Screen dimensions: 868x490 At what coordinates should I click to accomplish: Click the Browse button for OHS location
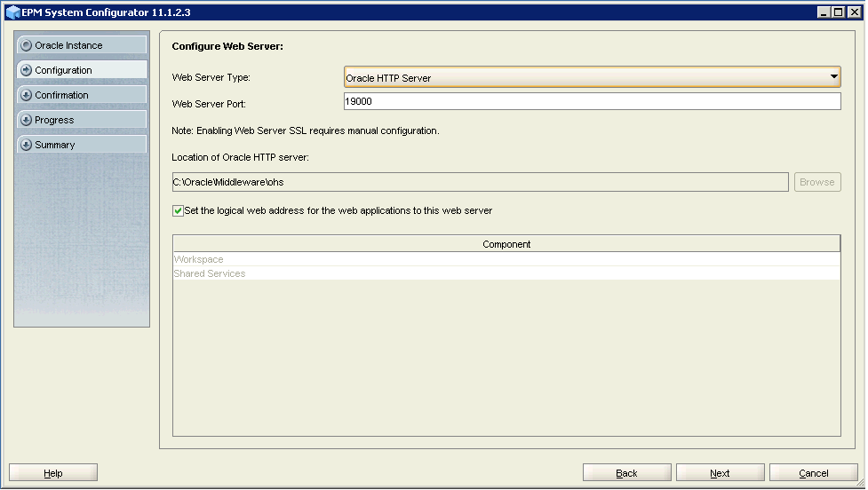tap(816, 182)
